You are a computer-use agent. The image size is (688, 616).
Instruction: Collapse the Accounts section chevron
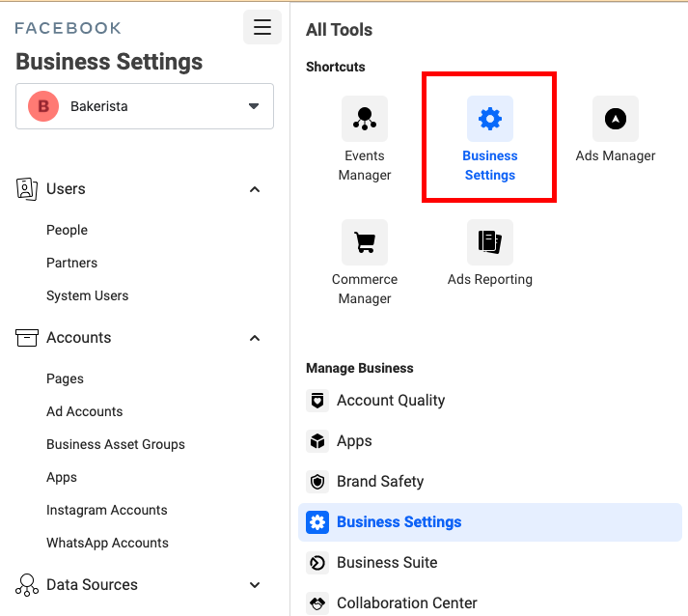pyautogui.click(x=255, y=338)
